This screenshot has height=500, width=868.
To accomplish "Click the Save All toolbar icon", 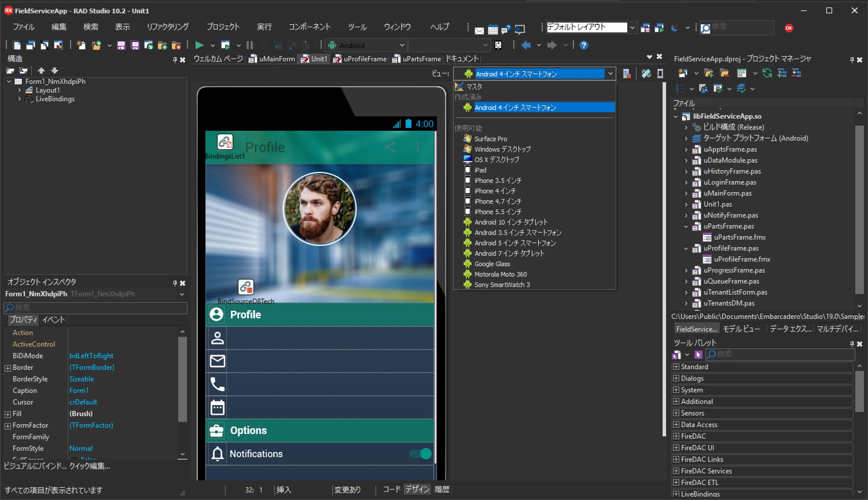I will [135, 45].
